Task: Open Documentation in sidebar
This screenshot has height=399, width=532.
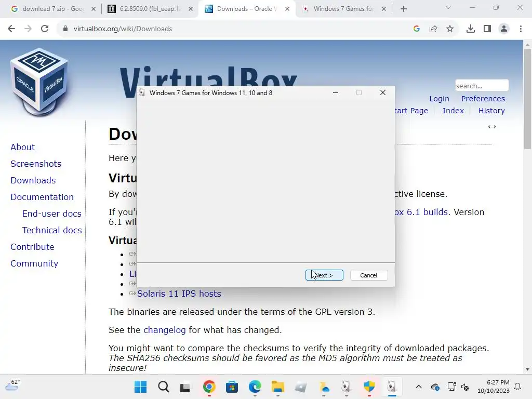Action: click(x=42, y=197)
